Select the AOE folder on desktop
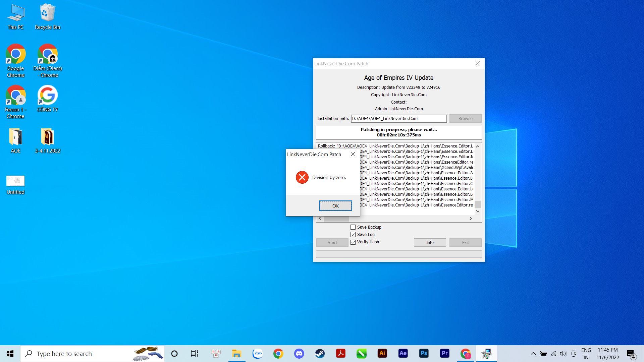 [15, 141]
